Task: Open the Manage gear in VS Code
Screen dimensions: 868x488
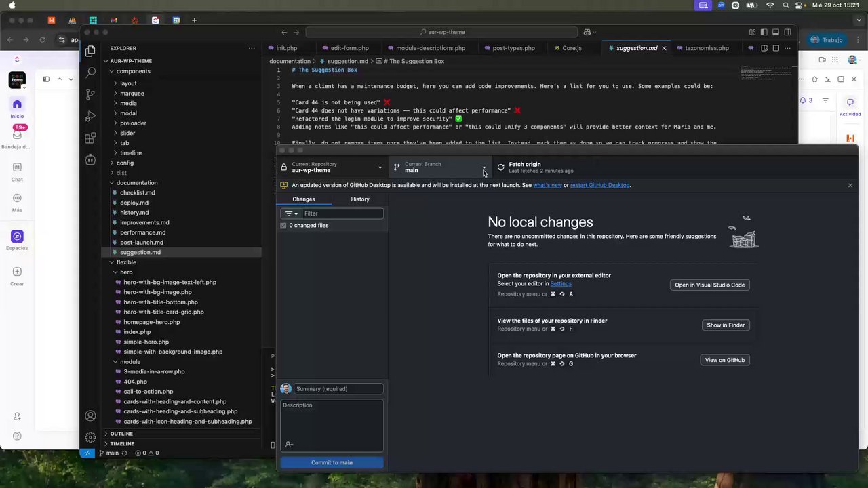Action: pos(90,437)
